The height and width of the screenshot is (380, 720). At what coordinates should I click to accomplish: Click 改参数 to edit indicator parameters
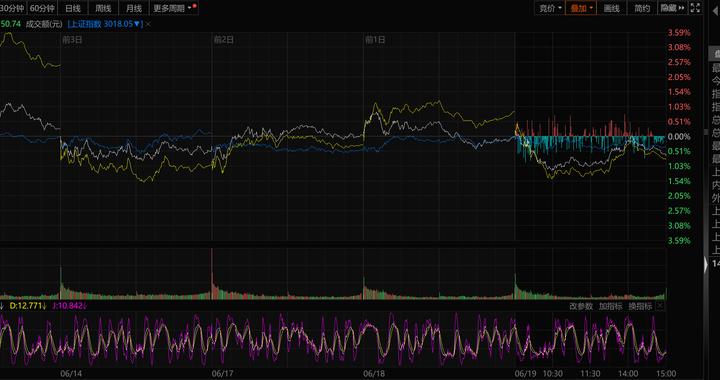point(581,307)
